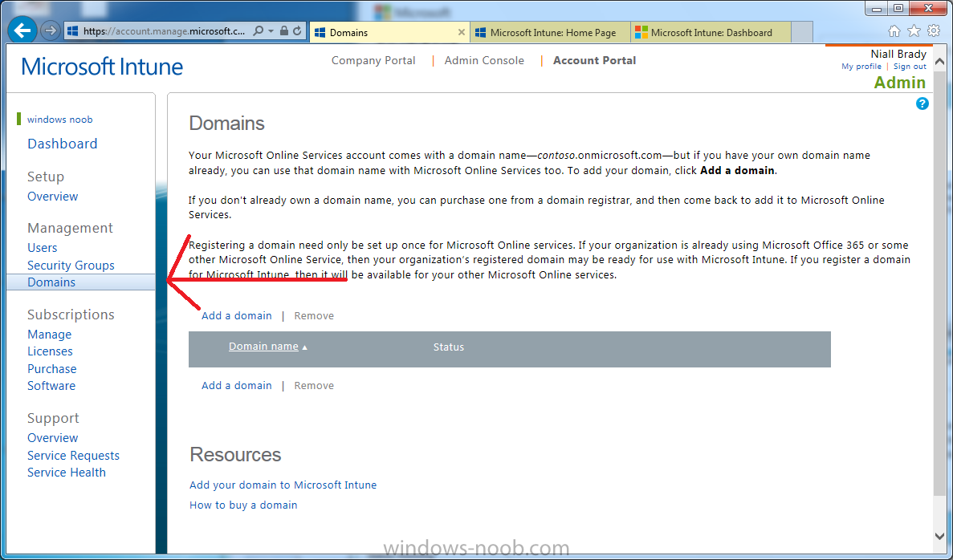Open Software in sidebar
This screenshot has height=560, width=953.
pos(51,386)
